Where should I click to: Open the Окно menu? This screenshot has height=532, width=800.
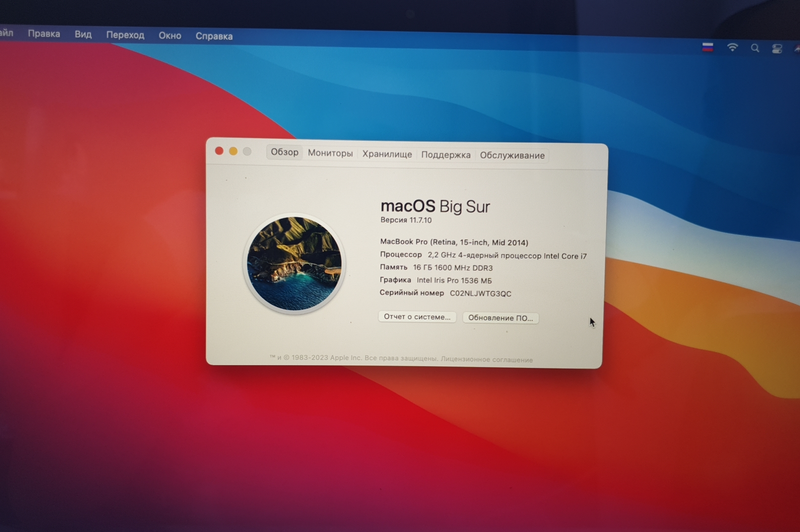[x=170, y=35]
